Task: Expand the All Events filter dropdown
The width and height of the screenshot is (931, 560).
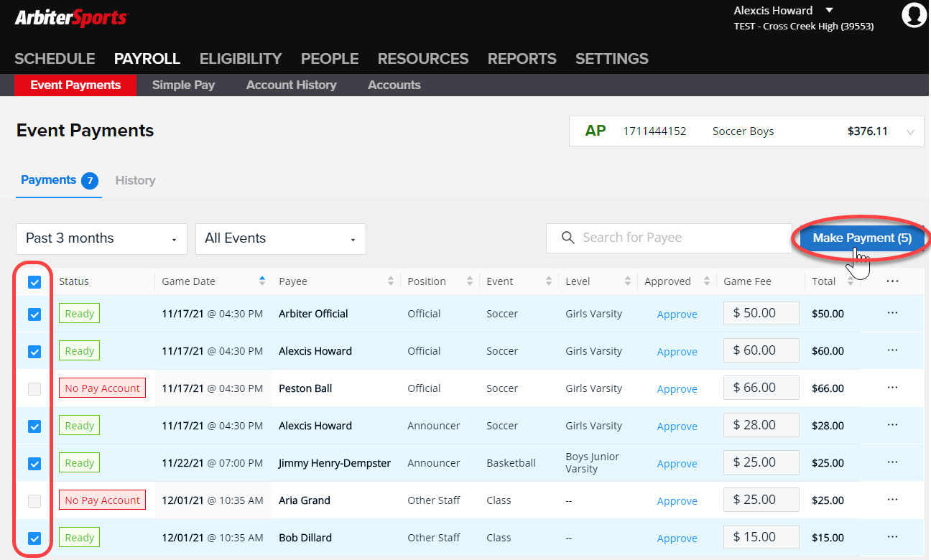Action: 280,238
